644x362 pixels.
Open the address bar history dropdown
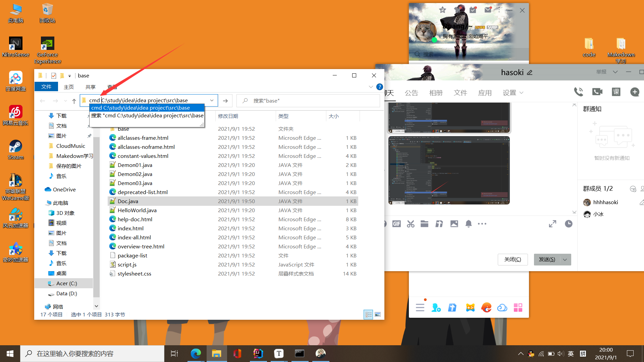tap(212, 100)
